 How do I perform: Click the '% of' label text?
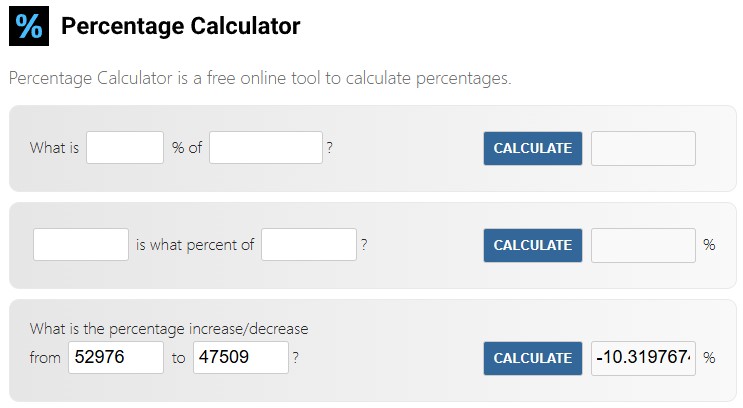point(187,148)
